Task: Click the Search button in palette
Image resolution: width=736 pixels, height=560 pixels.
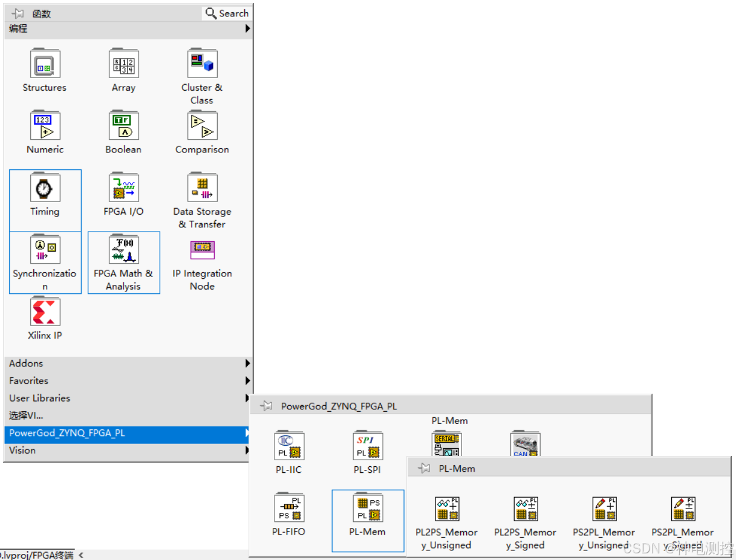Action: [226, 13]
